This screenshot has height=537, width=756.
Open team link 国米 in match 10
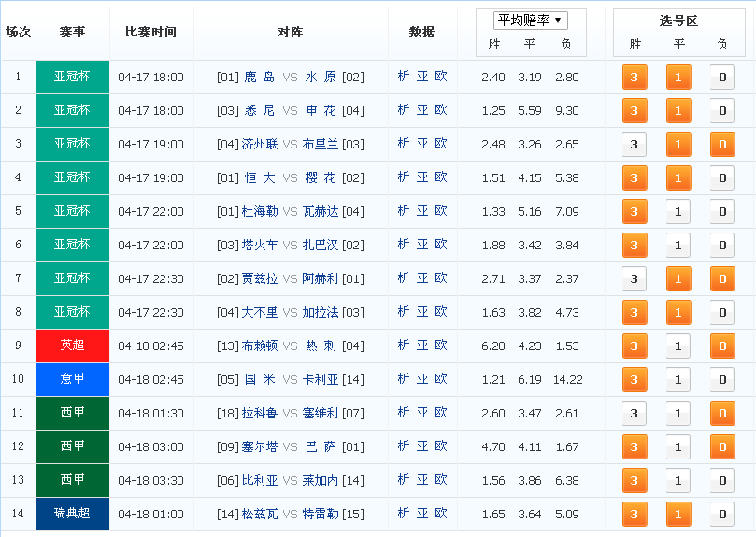click(260, 379)
